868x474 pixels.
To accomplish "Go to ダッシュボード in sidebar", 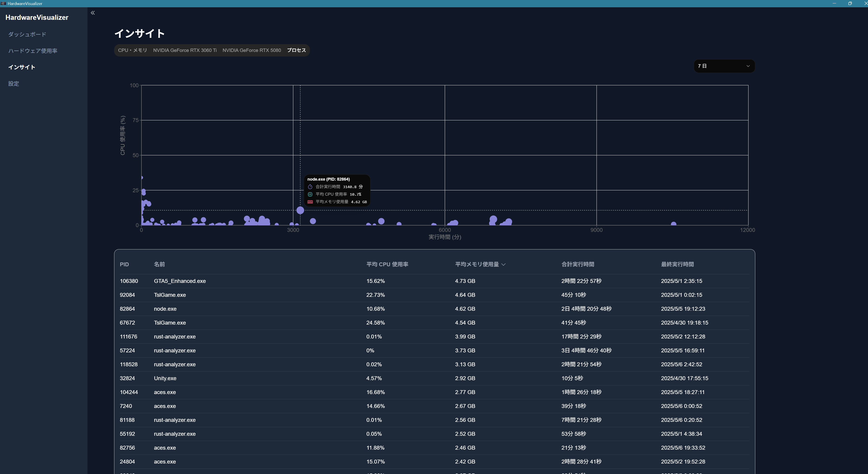I will pyautogui.click(x=27, y=34).
